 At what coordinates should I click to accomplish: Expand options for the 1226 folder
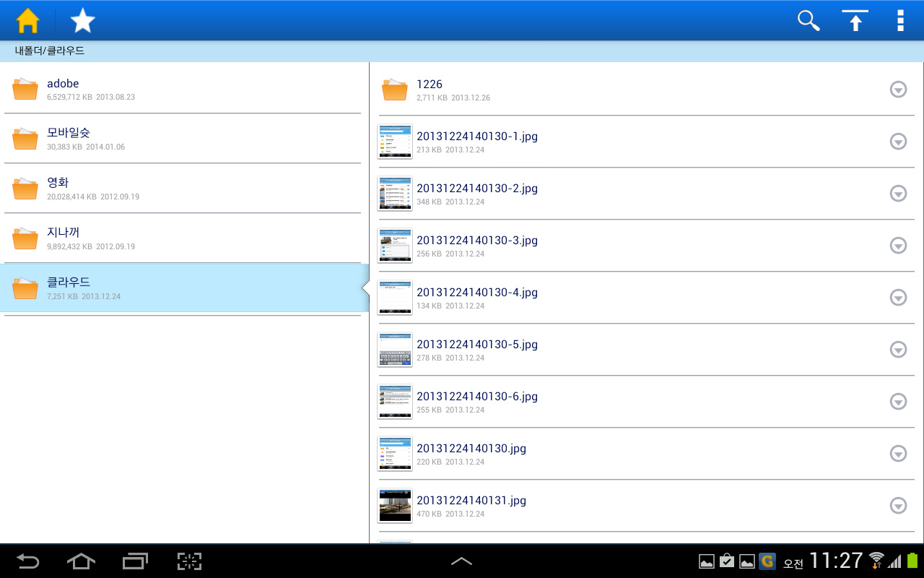click(898, 90)
